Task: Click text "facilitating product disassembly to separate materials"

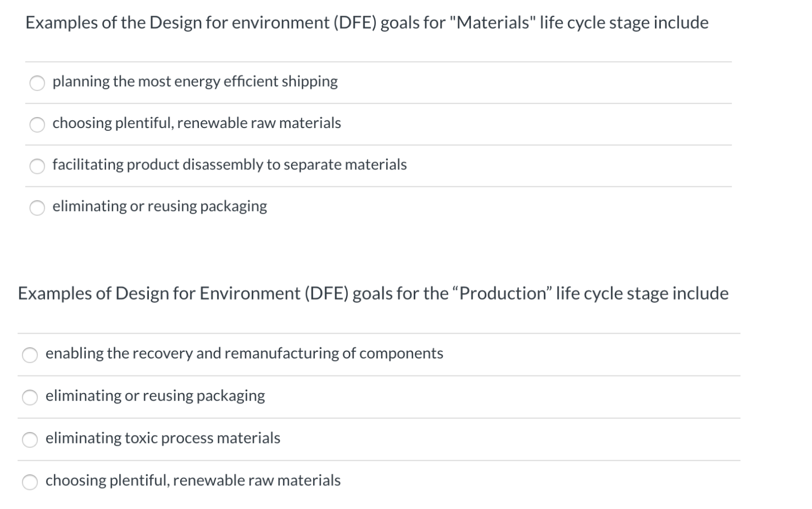Action: (x=229, y=164)
